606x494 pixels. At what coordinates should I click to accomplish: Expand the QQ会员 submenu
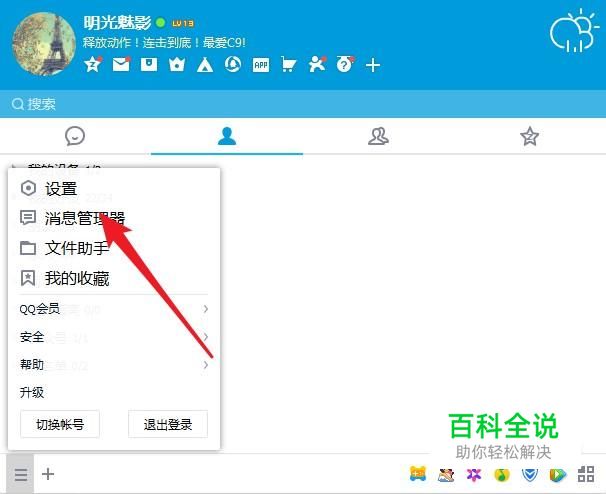tap(114, 309)
